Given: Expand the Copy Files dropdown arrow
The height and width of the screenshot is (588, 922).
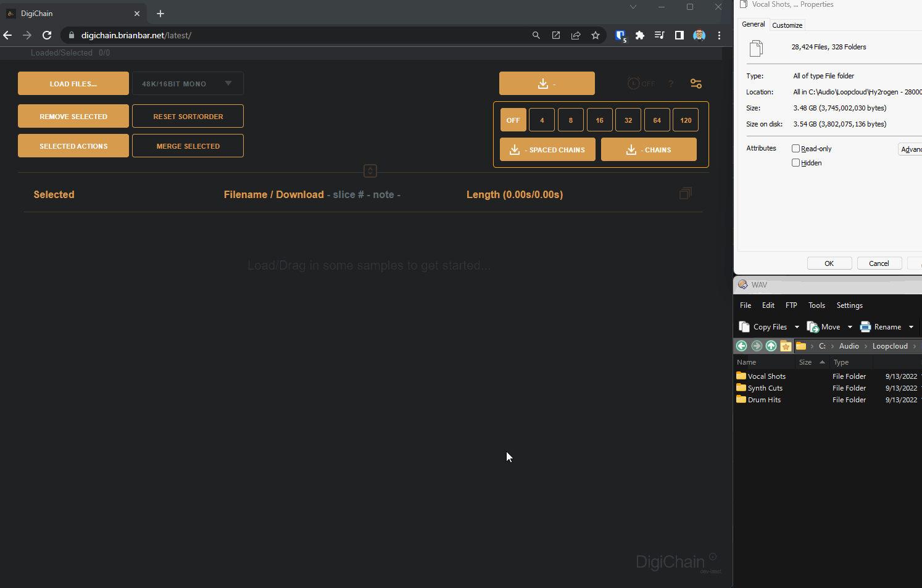Looking at the screenshot, I should tap(797, 327).
